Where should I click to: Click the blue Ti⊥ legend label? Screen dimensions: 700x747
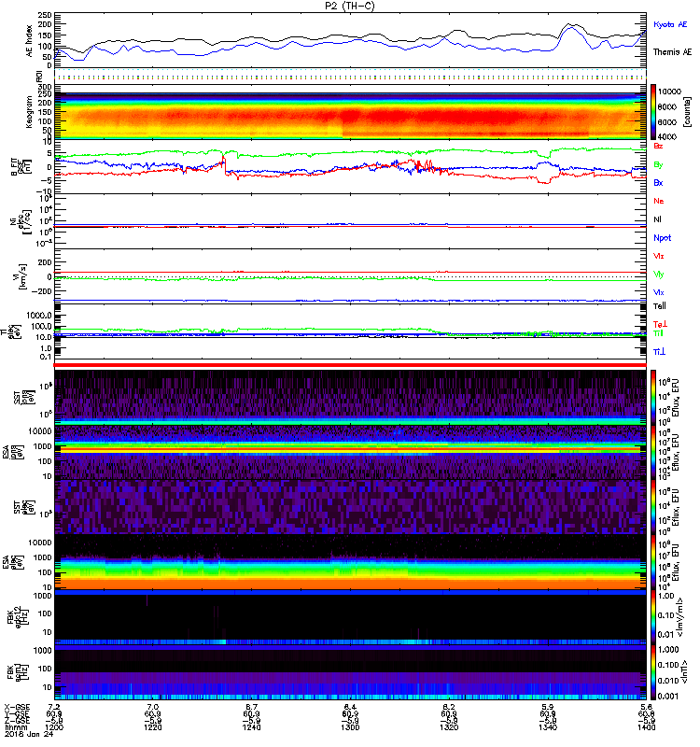[660, 352]
